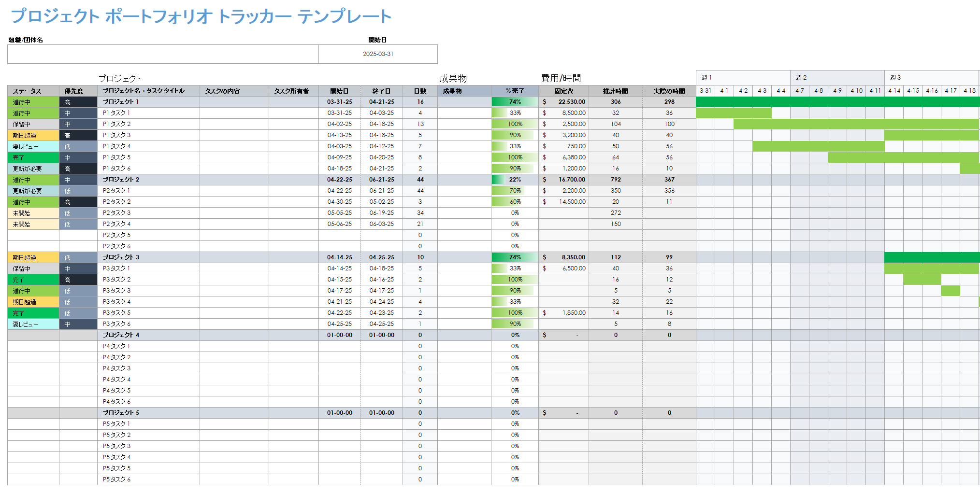Click the 費用/時間 section heading
Viewport: 980px width, 493px height.
[x=561, y=78]
